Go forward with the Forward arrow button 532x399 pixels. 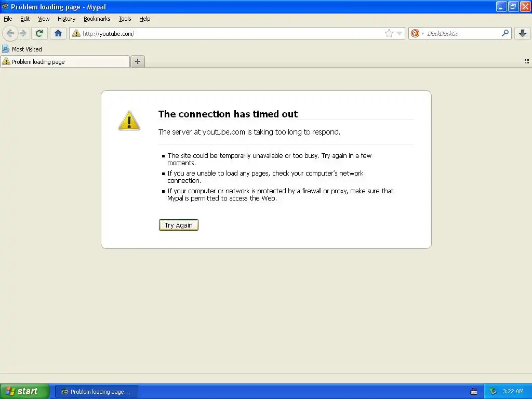coord(23,33)
